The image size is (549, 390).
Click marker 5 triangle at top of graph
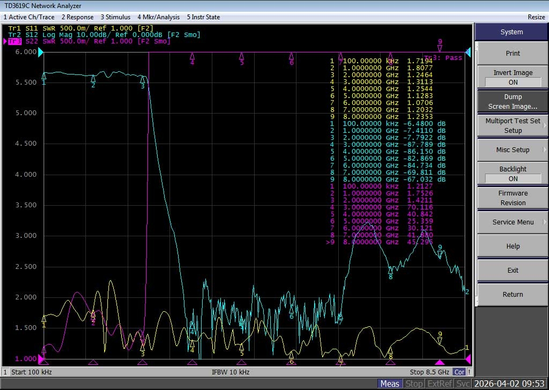coord(242,58)
